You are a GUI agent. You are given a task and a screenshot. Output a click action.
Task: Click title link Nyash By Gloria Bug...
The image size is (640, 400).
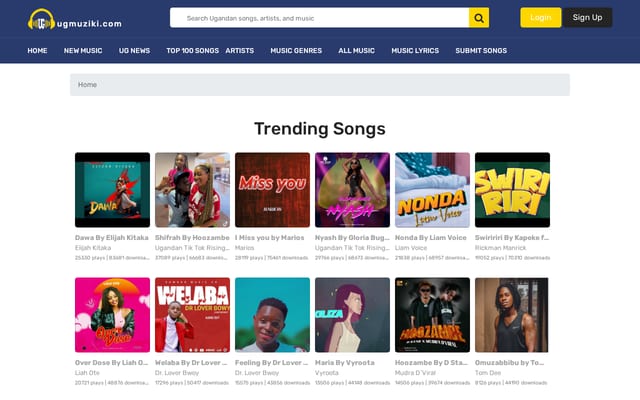click(352, 238)
